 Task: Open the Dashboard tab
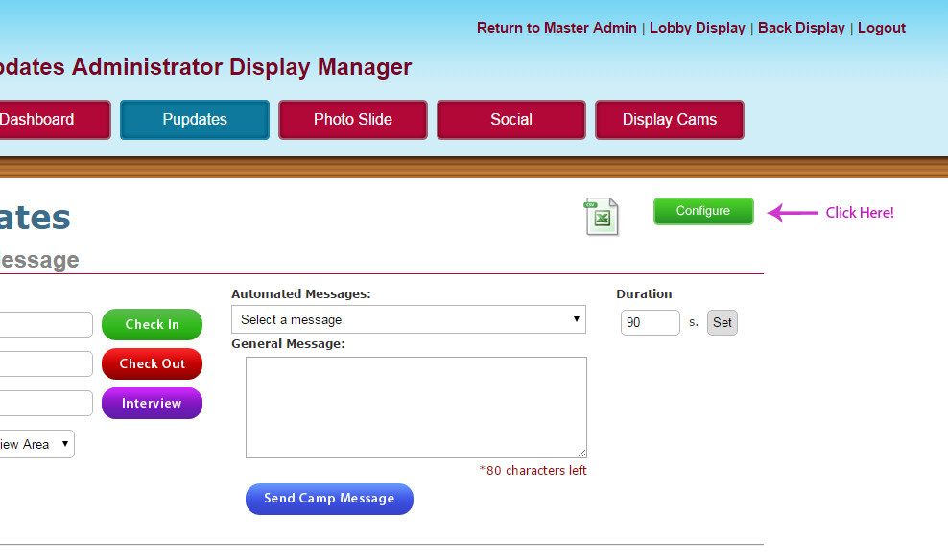point(55,120)
